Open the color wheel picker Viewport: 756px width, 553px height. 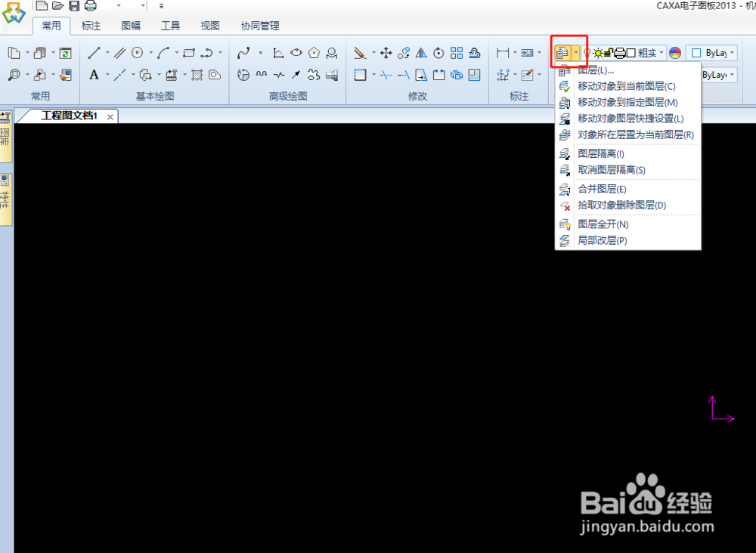[x=675, y=53]
